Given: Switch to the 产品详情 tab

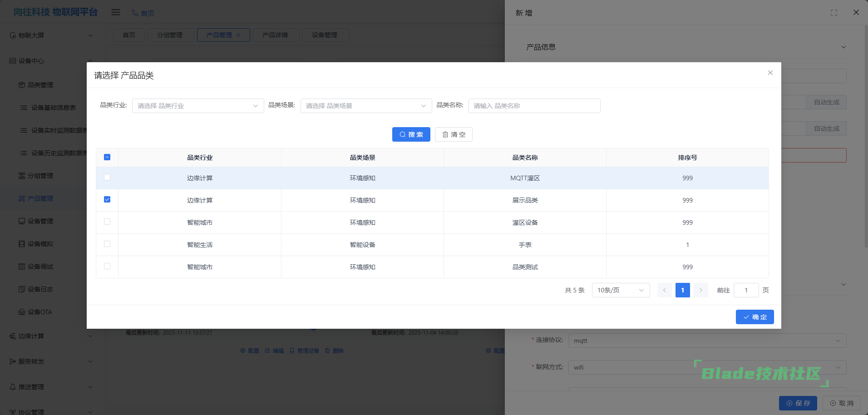Looking at the screenshot, I should pos(275,35).
